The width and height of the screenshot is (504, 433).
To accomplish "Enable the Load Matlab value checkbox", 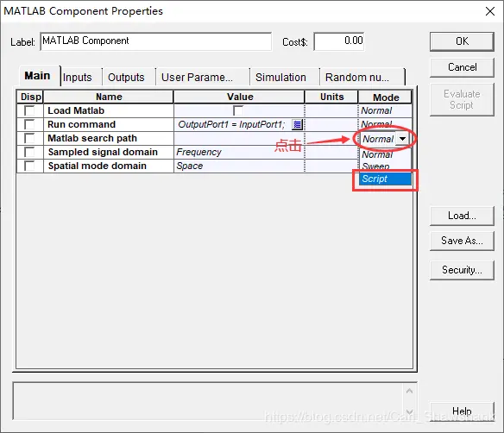I will tap(238, 110).
